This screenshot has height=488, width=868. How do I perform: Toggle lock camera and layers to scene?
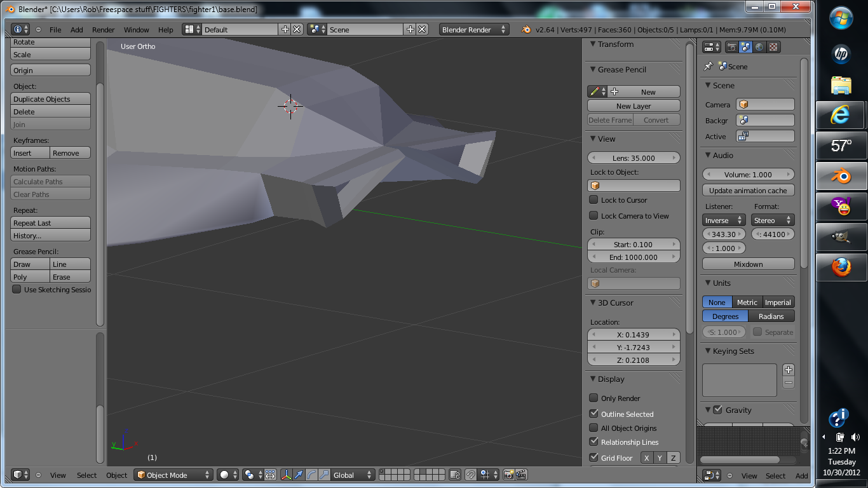(x=454, y=475)
